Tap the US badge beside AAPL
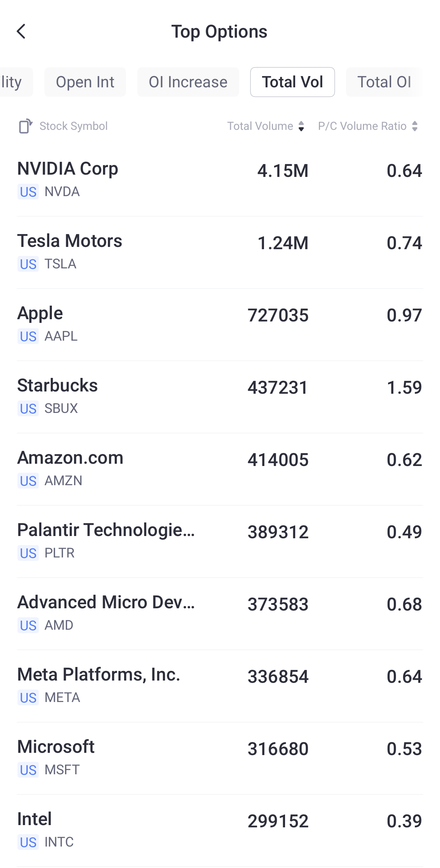Screen dimensions: 440x868 pyautogui.click(x=28, y=337)
